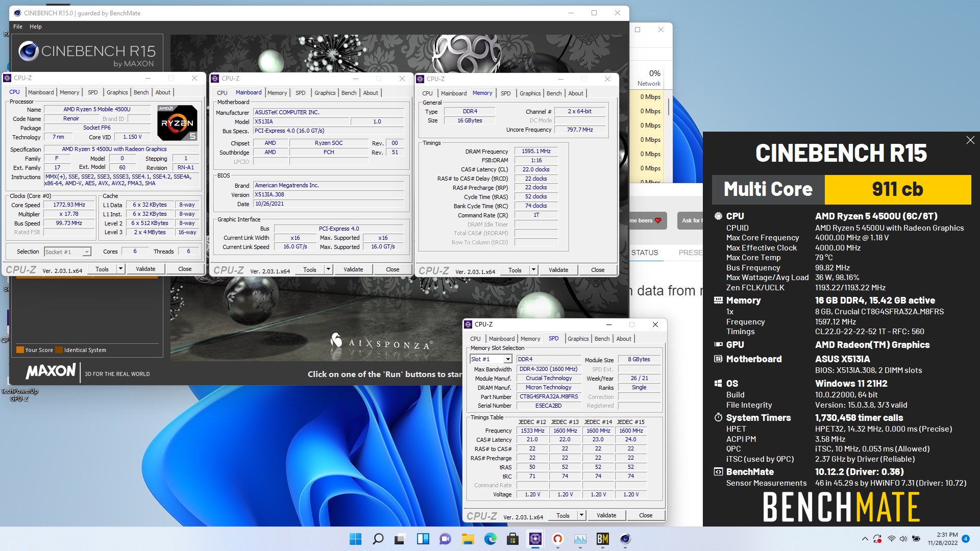Click the Ryzen 5 logo in CPU-Z
This screenshot has width=980, height=551.
pos(177,123)
